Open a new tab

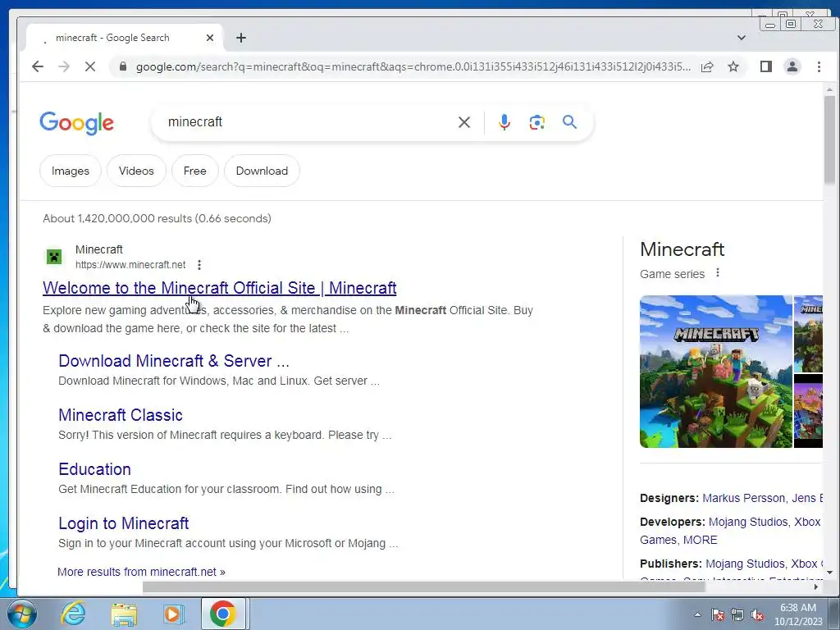coord(241,38)
